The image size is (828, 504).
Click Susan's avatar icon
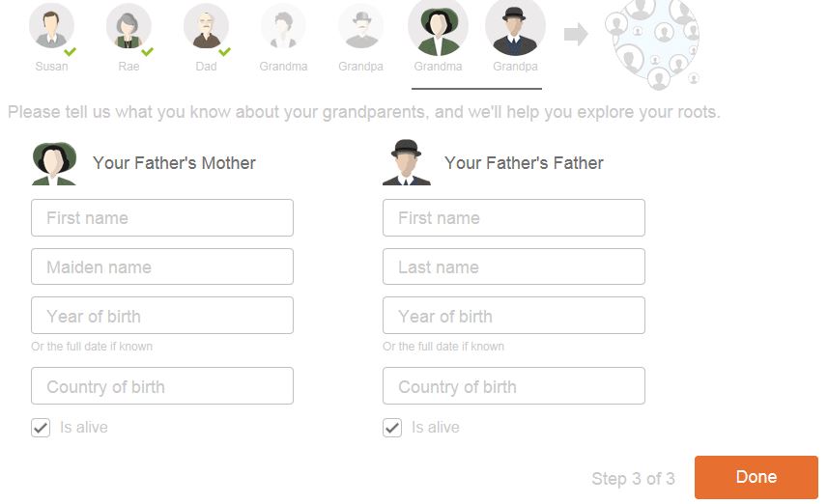click(x=51, y=26)
